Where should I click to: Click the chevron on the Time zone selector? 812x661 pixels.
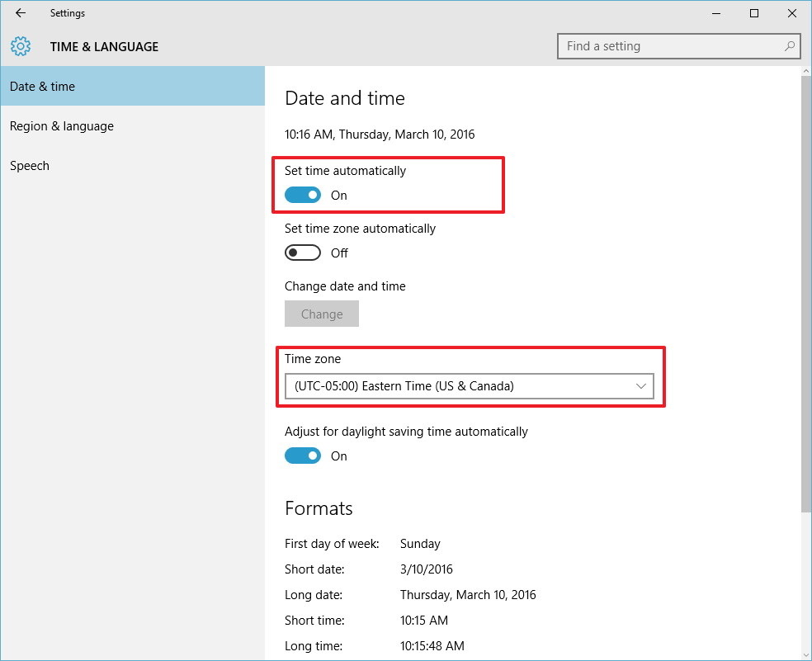coord(640,386)
